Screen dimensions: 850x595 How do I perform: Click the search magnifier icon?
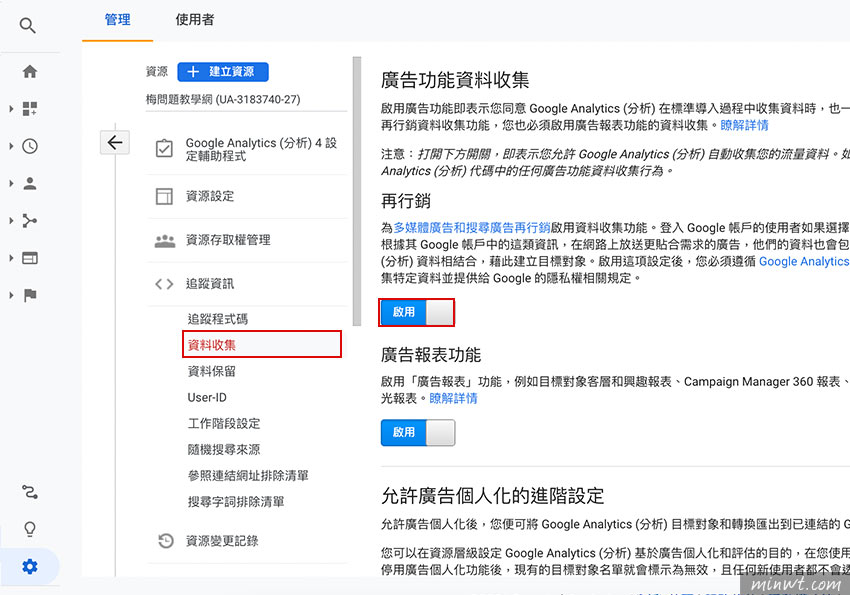[x=28, y=25]
